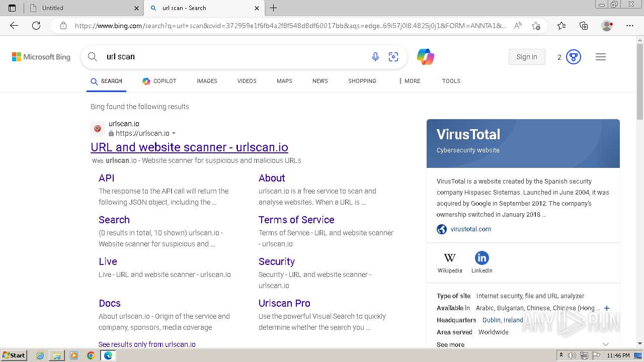Click the urlscan.io favicon

pos(98,129)
